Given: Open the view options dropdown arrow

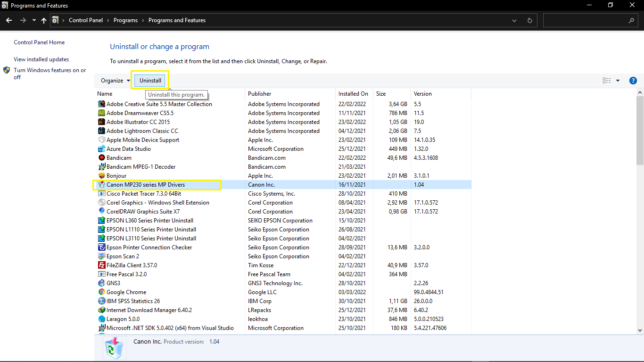Looking at the screenshot, I should pyautogui.click(x=618, y=81).
